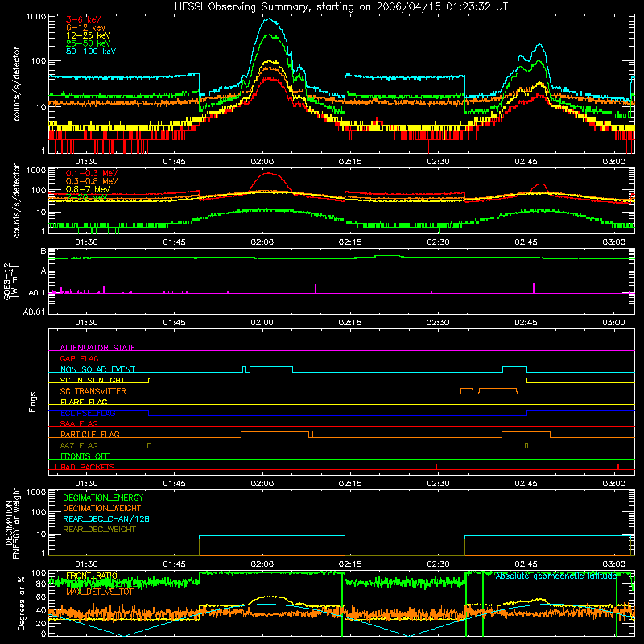Click the SAA_FLAG label

pos(79,423)
